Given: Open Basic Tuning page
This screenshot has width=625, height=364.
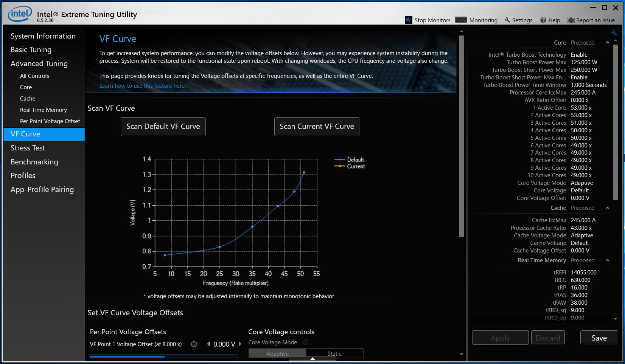Looking at the screenshot, I should (x=31, y=50).
